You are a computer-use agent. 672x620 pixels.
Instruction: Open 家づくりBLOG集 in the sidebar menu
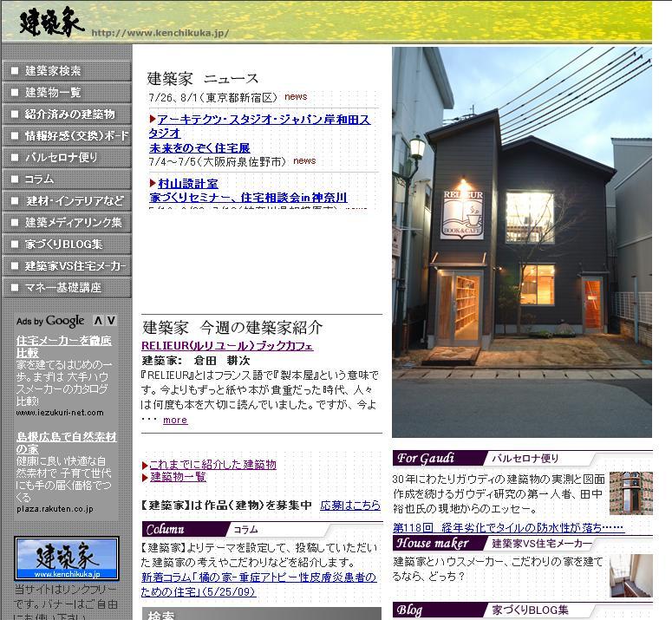click(67, 245)
